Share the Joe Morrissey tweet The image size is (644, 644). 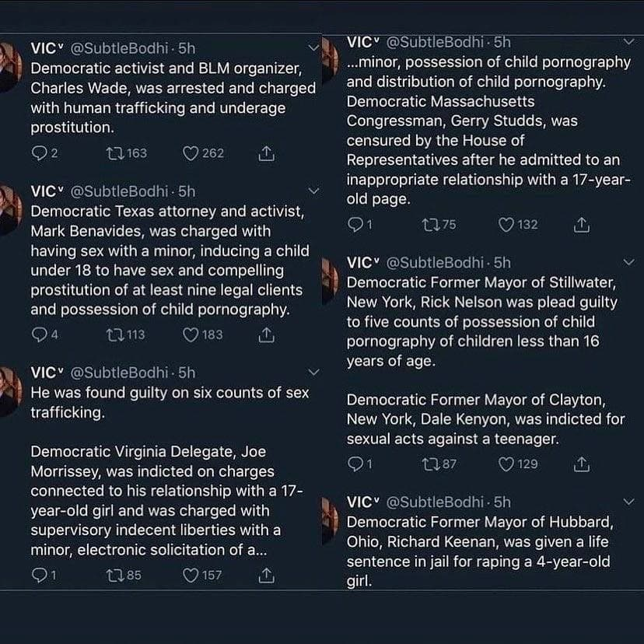pyautogui.click(x=266, y=576)
